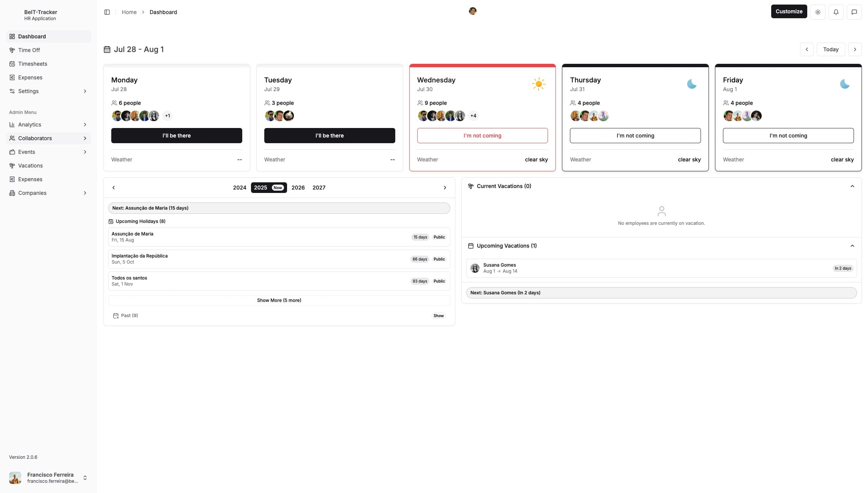Screen dimensions: 868x493
Task: Open the Vacations page
Action: (x=30, y=165)
